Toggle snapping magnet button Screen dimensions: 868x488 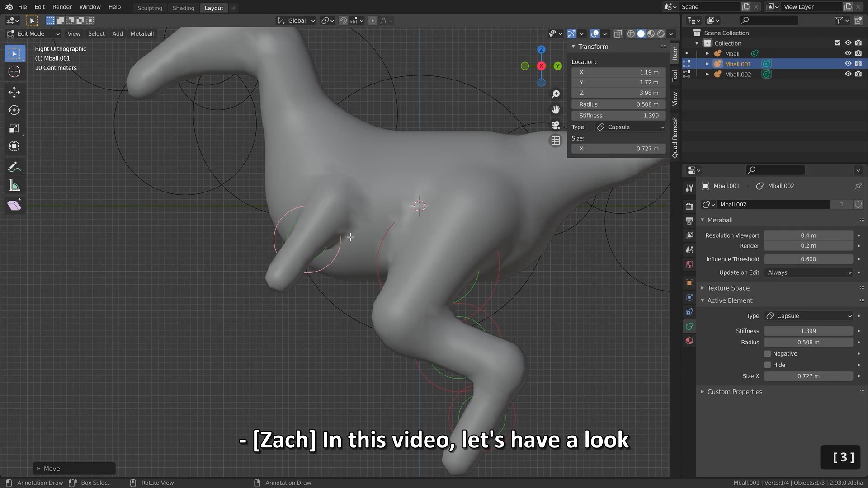[343, 20]
